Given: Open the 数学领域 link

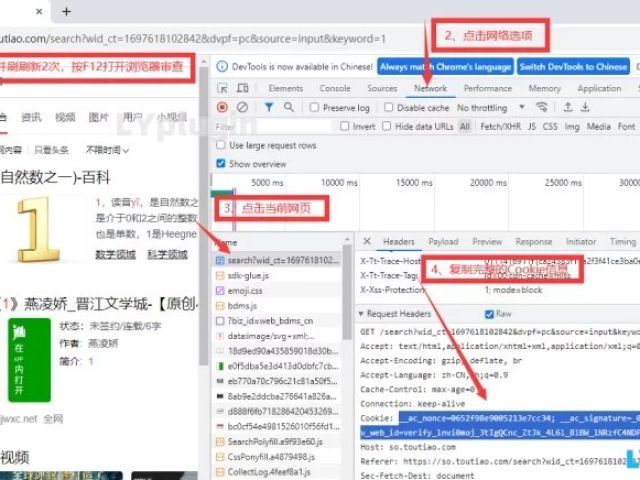Looking at the screenshot, I should click(x=116, y=254).
